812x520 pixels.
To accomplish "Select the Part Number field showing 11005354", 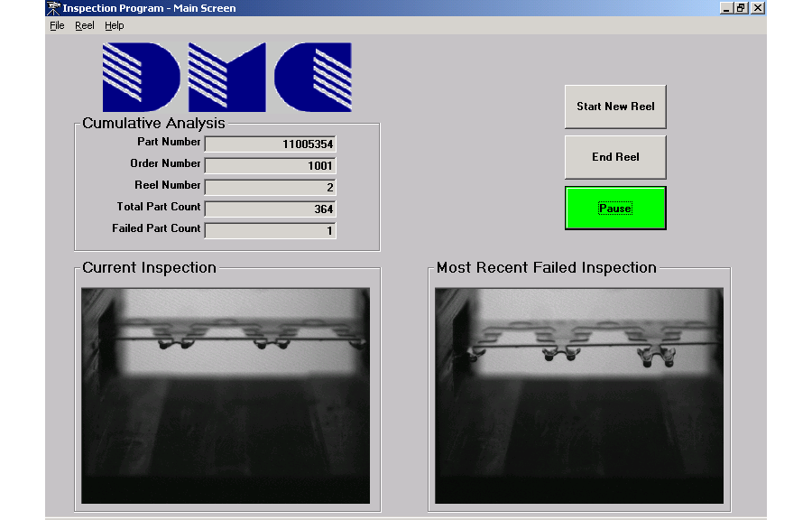I will click(x=271, y=144).
